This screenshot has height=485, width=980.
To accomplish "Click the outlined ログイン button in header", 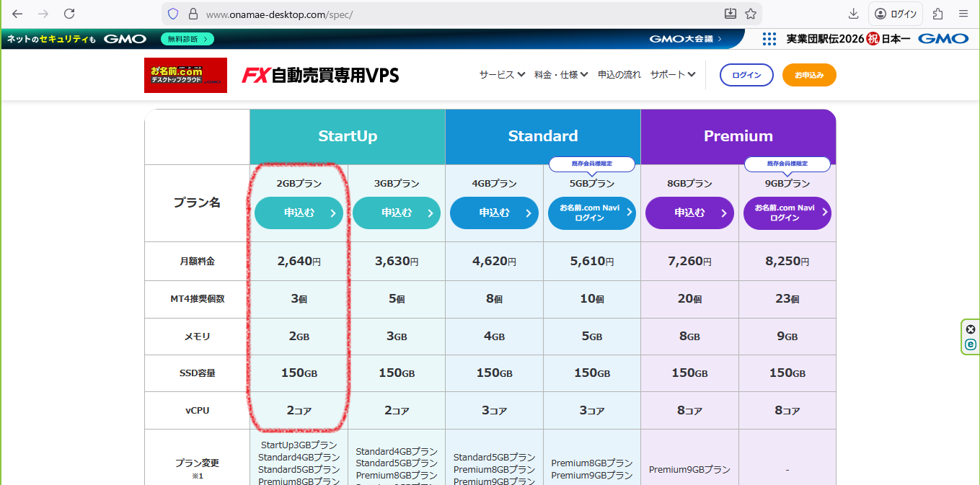I will 746,75.
